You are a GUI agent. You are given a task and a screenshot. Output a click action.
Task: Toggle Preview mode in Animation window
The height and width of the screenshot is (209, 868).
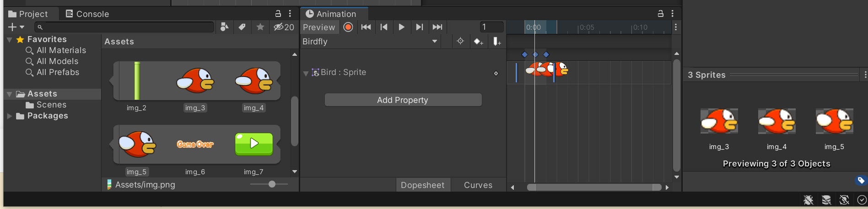[x=319, y=27]
